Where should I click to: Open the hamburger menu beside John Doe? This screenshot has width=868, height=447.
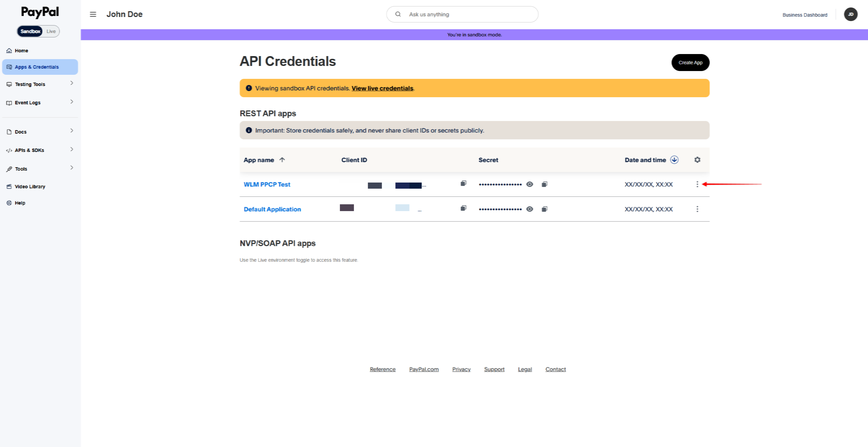(93, 14)
